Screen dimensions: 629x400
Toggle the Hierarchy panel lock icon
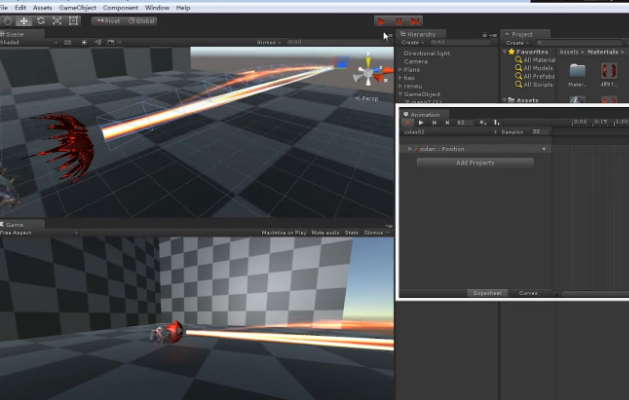pyautogui.click(x=484, y=35)
